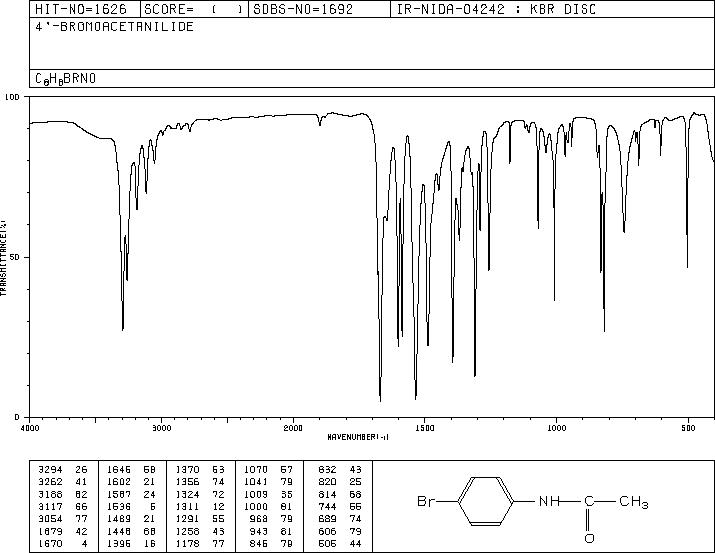Click the 4000 x-axis tick label

click(x=30, y=428)
